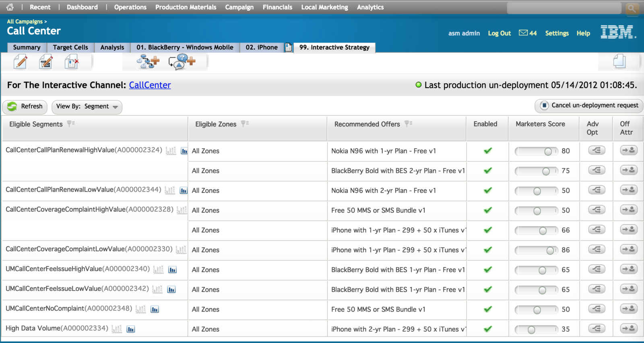644x343 pixels.
Task: Click the add rules speech bubble icon
Action: point(182,62)
